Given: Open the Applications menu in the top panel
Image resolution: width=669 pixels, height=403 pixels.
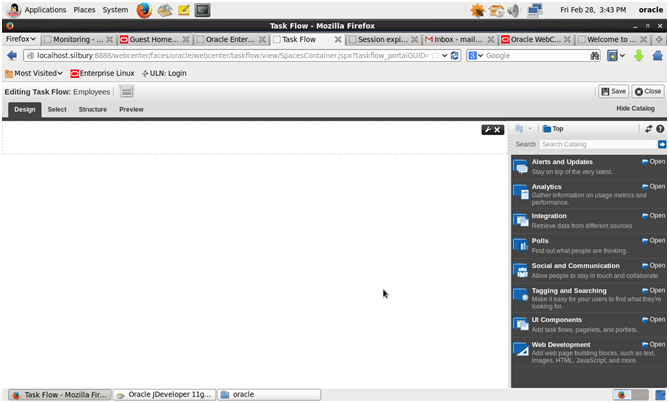Looking at the screenshot, I should [44, 9].
